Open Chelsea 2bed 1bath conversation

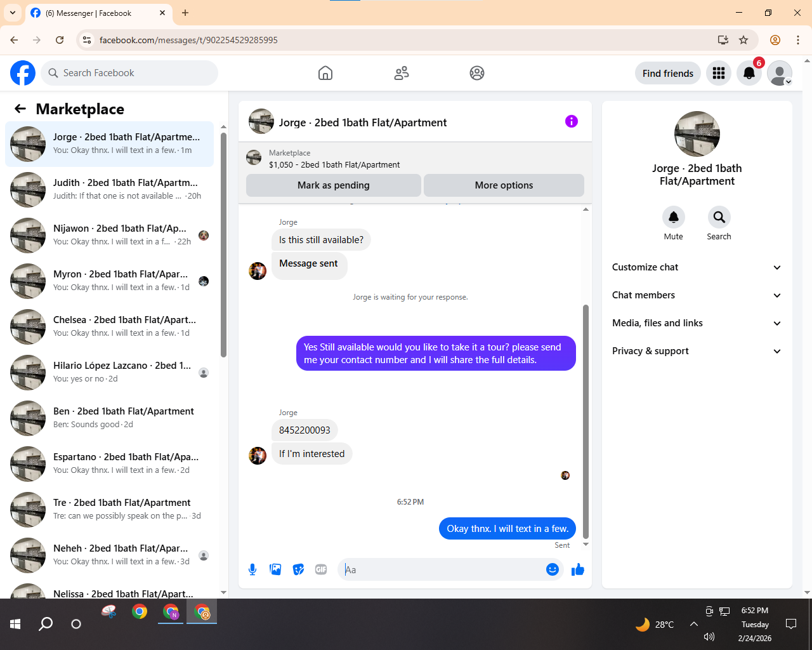click(110, 327)
